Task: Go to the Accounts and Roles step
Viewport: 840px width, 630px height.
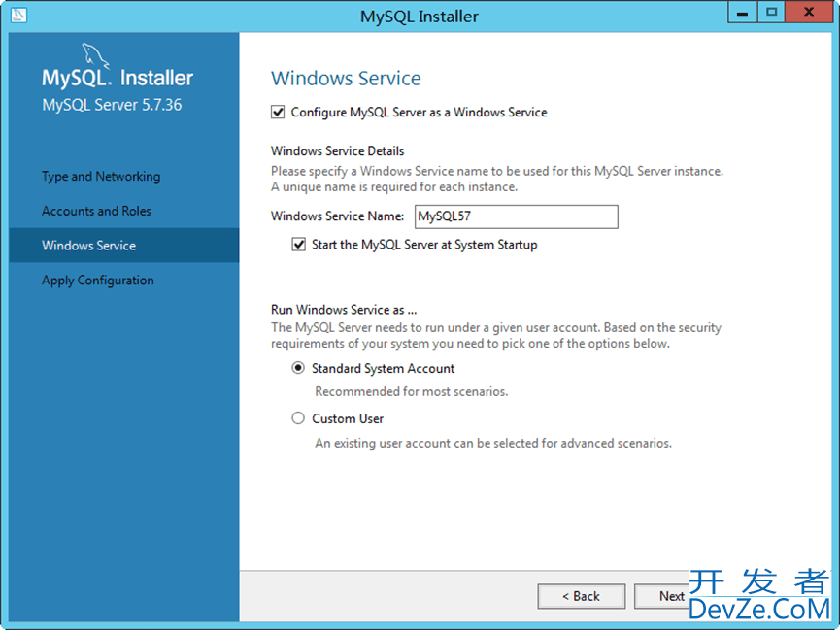Action: [96, 211]
